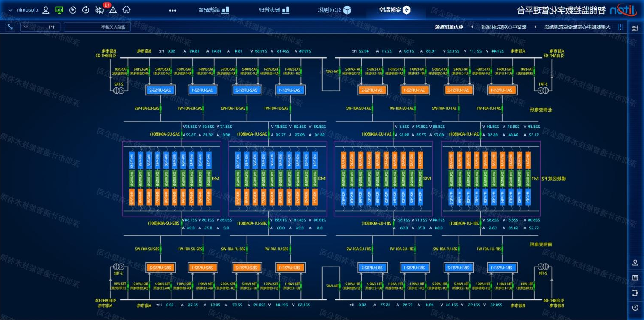Image resolution: width=644 pixels, height=320 pixels.
Task: Open the three-dot more menu
Action: click(x=173, y=10)
